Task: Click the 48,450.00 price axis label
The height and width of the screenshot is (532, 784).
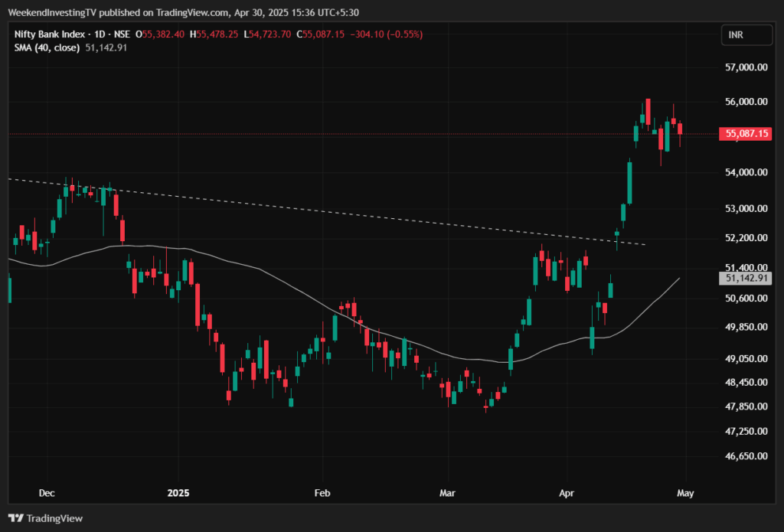Action: pyautogui.click(x=746, y=382)
